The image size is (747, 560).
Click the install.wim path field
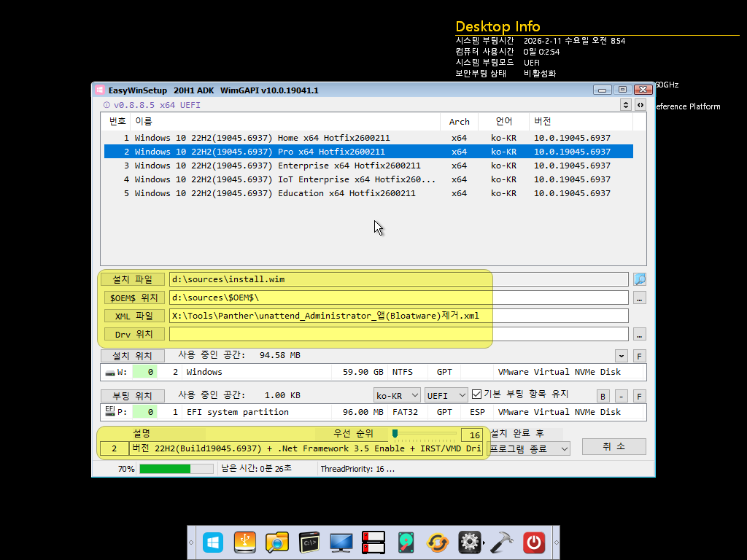coord(399,279)
